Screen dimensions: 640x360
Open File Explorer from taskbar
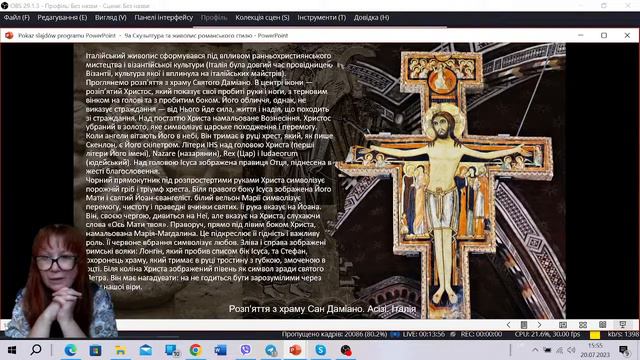(120, 350)
